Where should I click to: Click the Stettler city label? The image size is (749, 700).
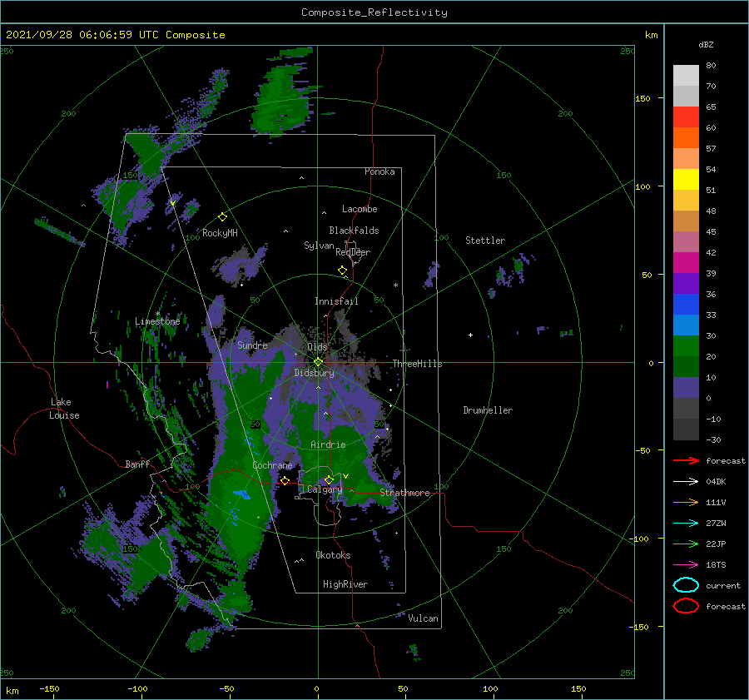tap(485, 241)
